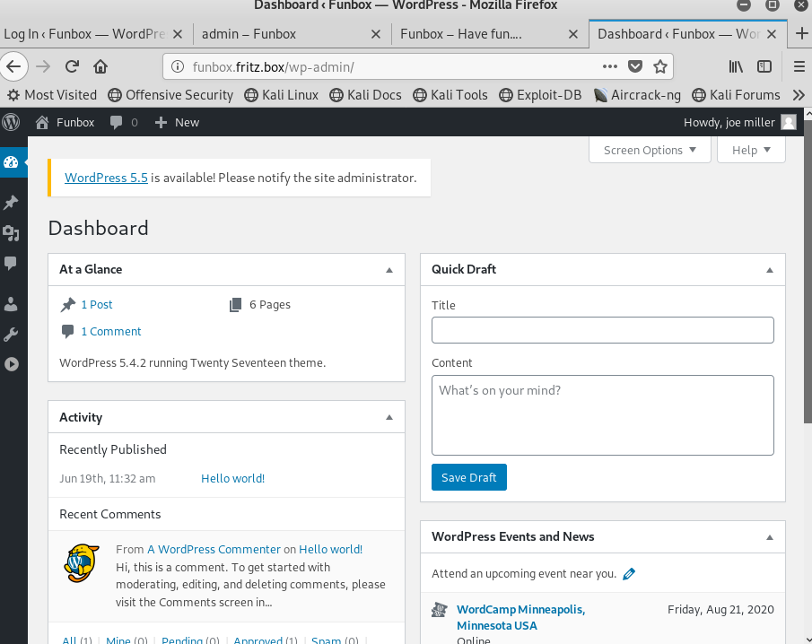Open Hello world! under Recently Published
The height and width of the screenshot is (644, 812).
tap(232, 478)
